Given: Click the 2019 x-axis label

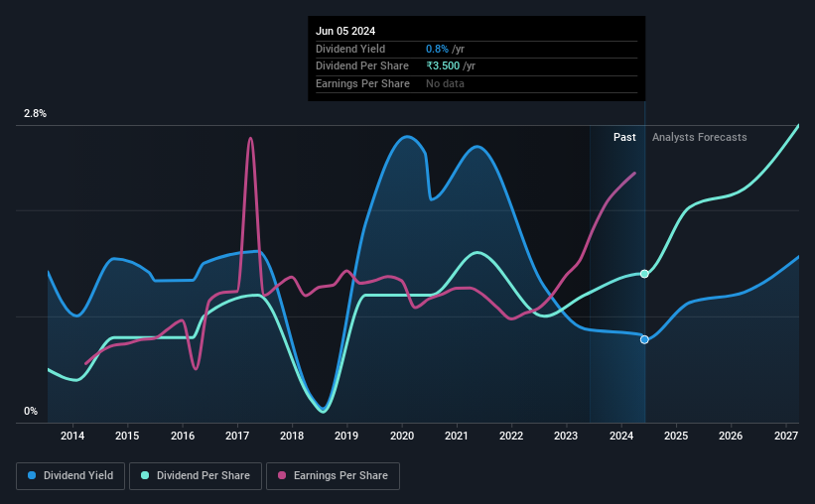Looking at the screenshot, I should [346, 436].
